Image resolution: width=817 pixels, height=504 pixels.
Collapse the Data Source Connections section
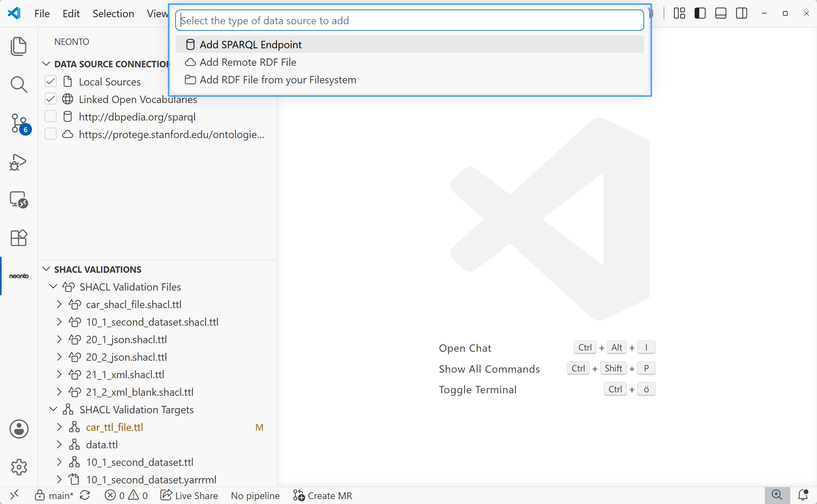pos(46,64)
